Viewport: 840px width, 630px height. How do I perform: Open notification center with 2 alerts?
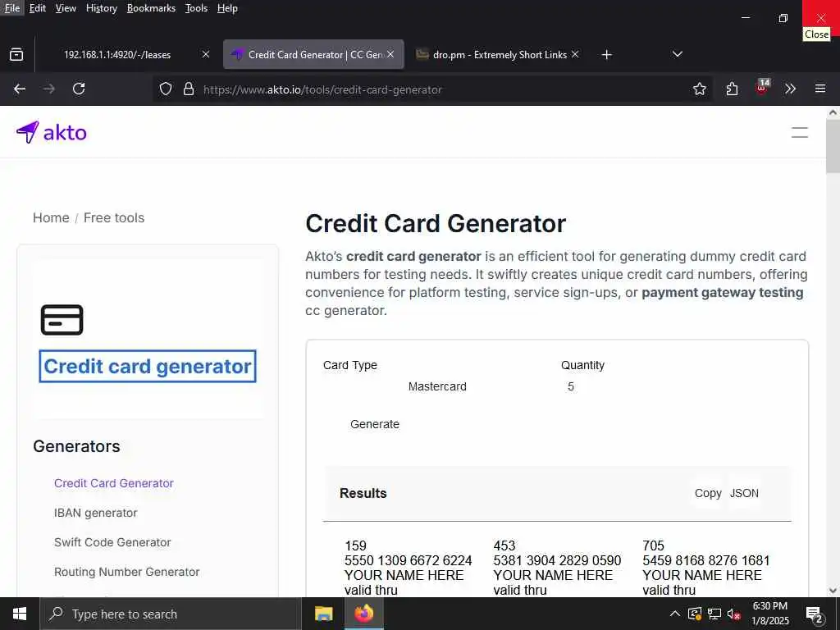[x=815, y=614]
